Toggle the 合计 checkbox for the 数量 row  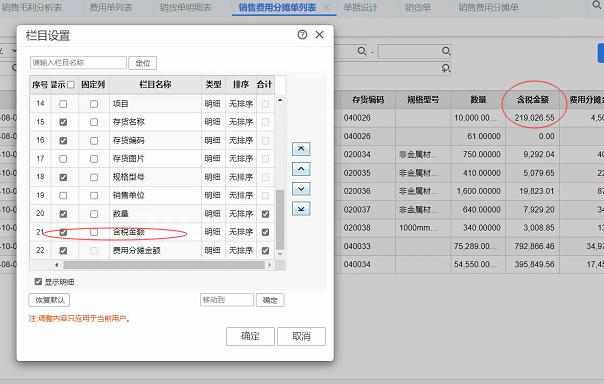pos(265,214)
